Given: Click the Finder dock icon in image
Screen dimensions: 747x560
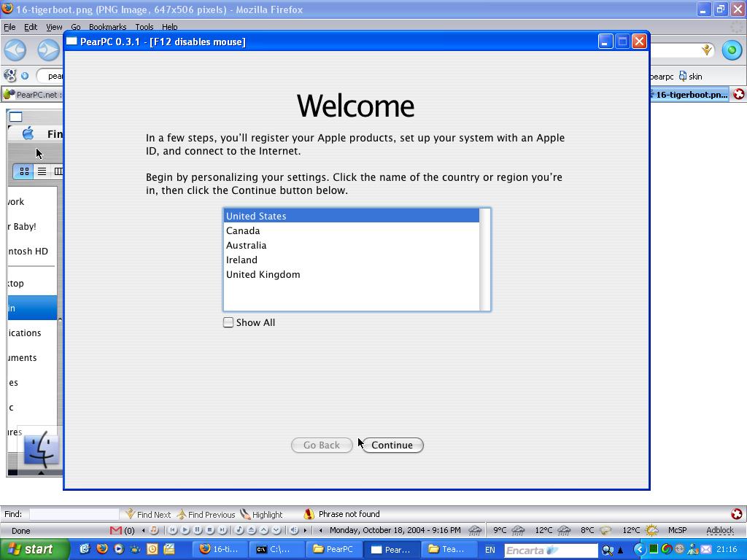Looking at the screenshot, I should (x=42, y=449).
